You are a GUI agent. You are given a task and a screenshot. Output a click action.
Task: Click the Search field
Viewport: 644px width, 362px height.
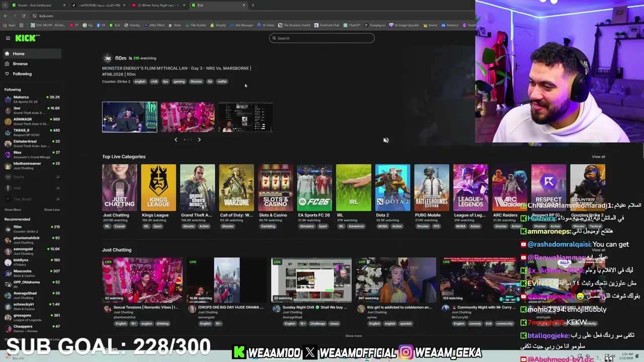(322, 38)
